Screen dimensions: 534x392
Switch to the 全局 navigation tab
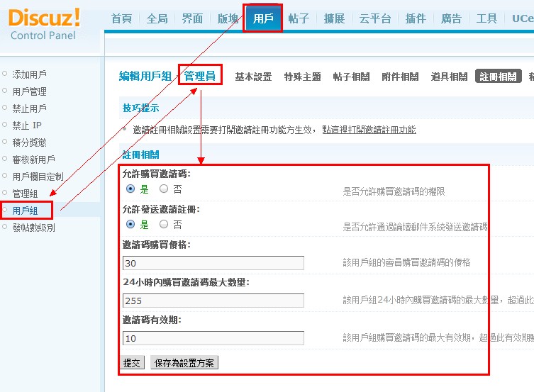click(157, 19)
